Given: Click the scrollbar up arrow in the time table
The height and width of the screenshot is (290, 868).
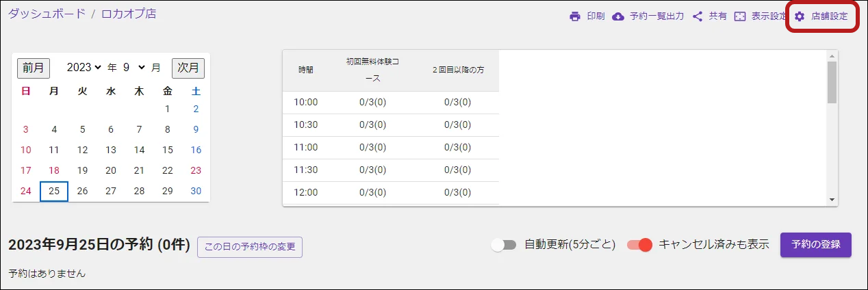Looking at the screenshot, I should click(x=832, y=55).
